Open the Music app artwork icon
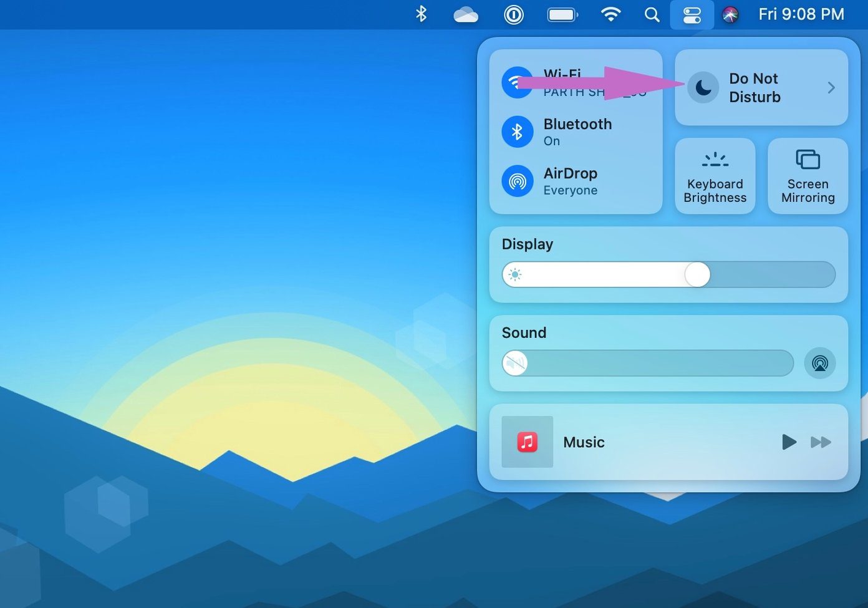This screenshot has height=608, width=868. click(528, 442)
